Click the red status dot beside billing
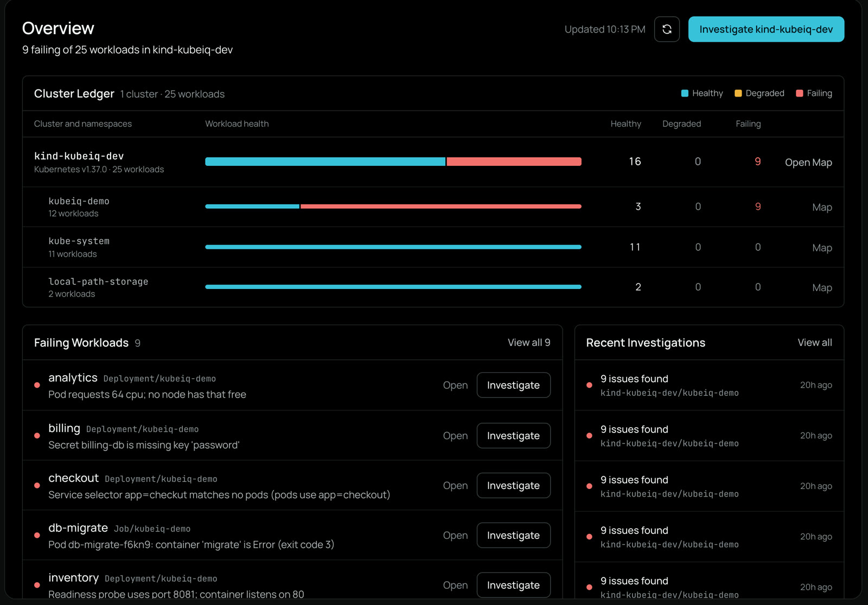868x605 pixels. click(37, 435)
